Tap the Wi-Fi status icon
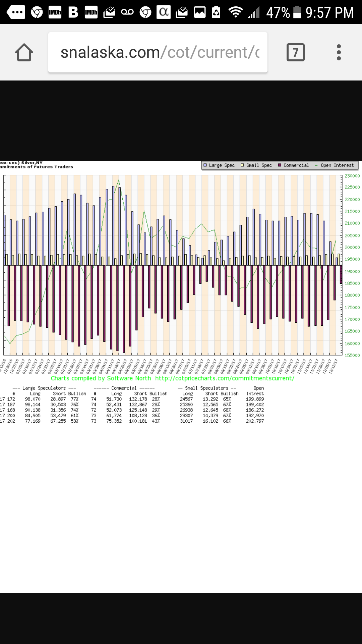 coord(236,12)
